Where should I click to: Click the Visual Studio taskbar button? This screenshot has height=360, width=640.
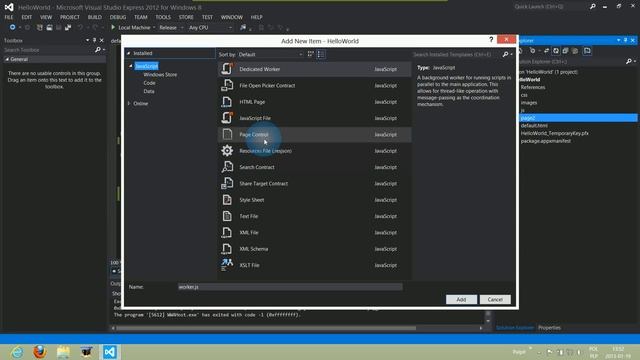[x=109, y=352]
